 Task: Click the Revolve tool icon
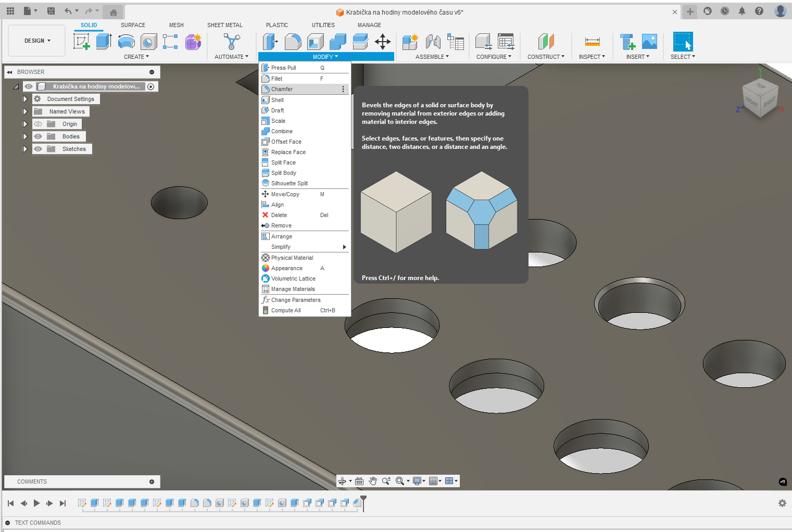pyautogui.click(x=126, y=42)
